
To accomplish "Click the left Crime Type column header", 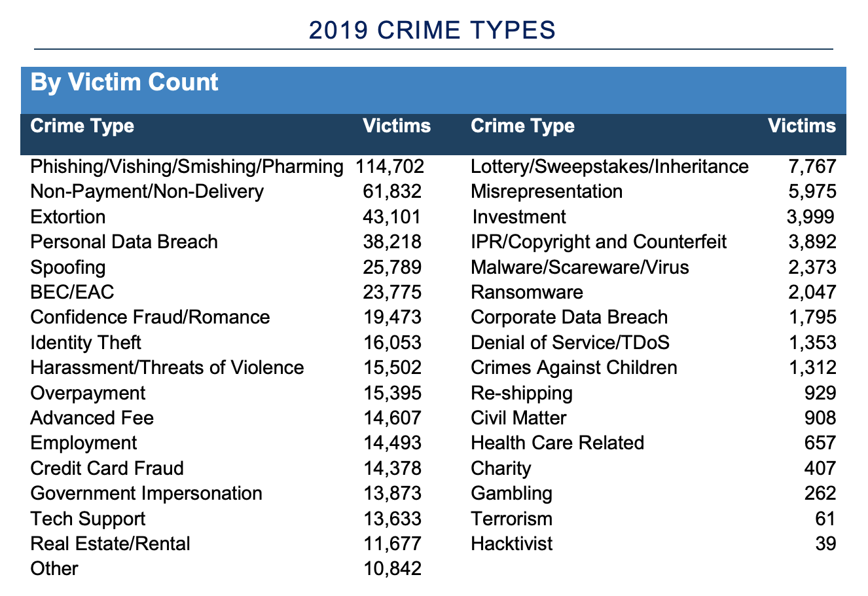I will click(x=82, y=126).
